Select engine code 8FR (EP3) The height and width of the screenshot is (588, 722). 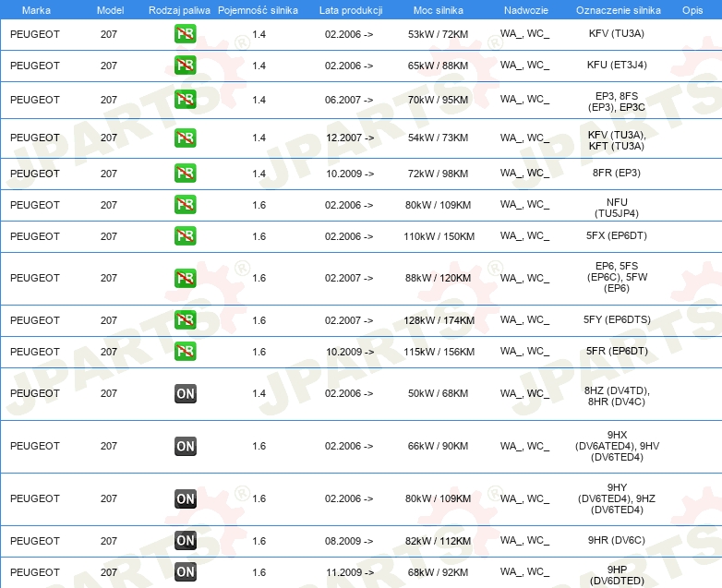click(617, 173)
